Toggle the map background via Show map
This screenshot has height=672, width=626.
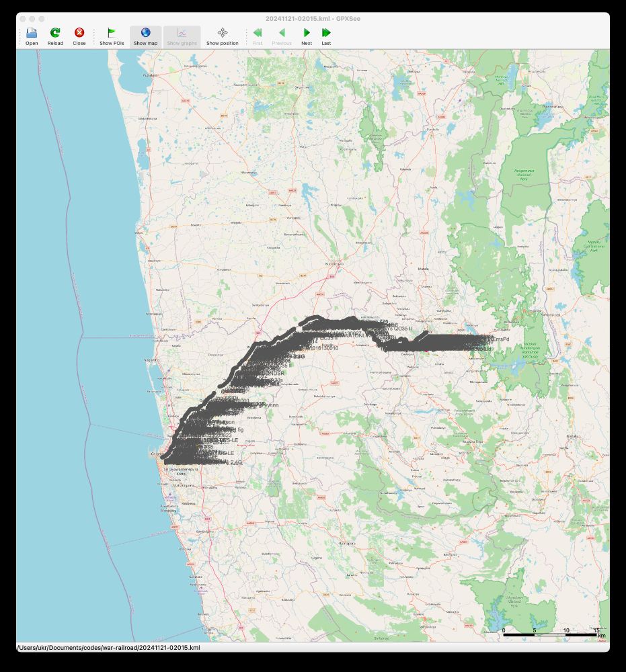(146, 34)
